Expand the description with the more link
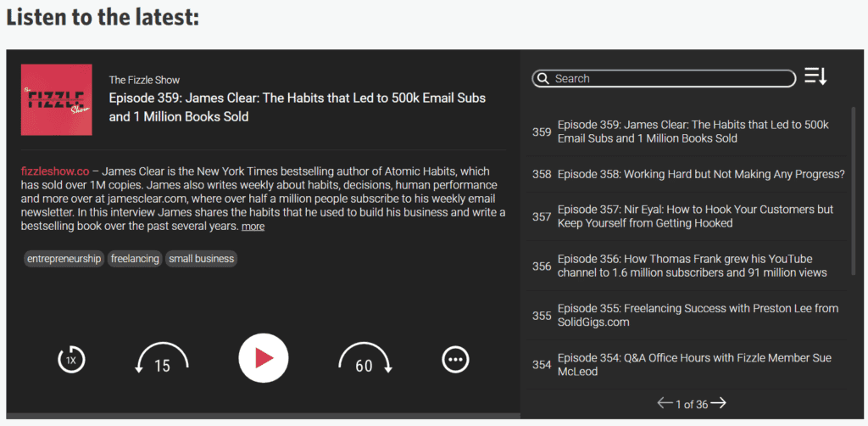Viewport: 868px width, 426px height. tap(253, 227)
